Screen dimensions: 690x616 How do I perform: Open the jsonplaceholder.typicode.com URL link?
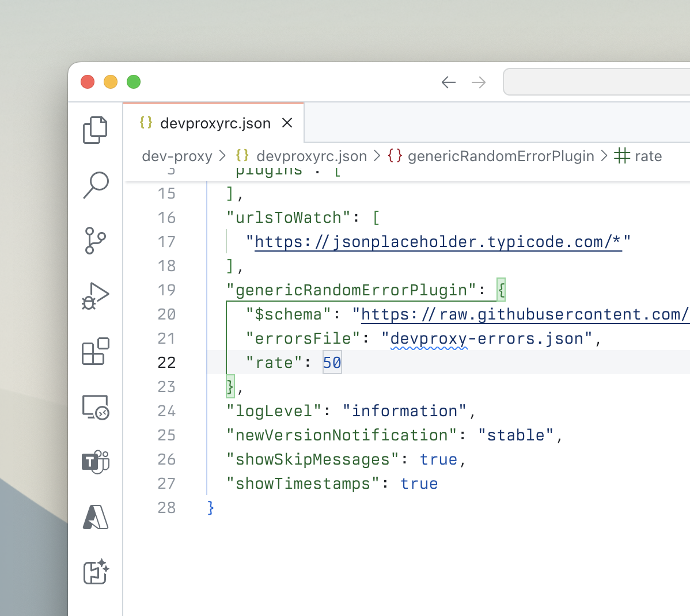[x=438, y=242]
